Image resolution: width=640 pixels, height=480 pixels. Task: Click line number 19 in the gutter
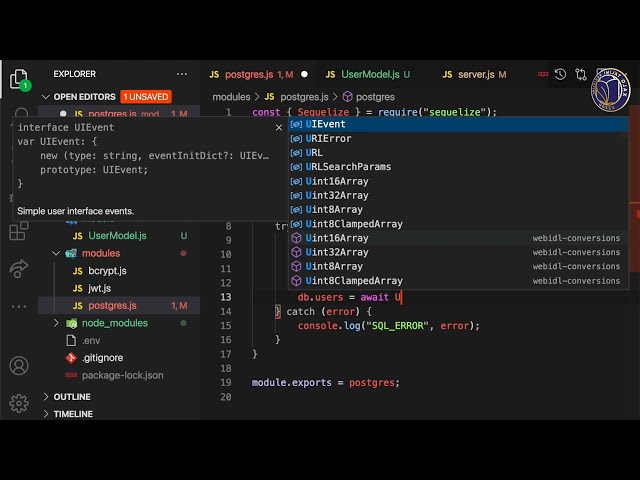[226, 382]
